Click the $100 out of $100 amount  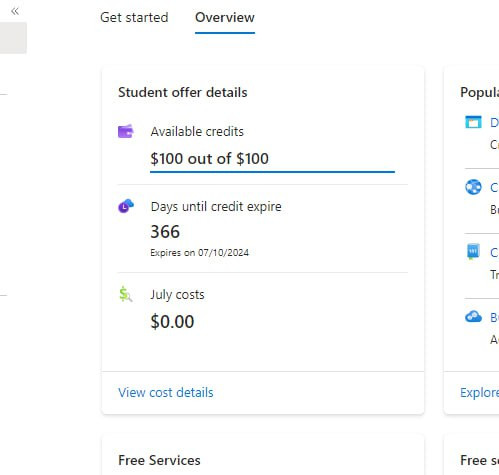pyautogui.click(x=209, y=158)
